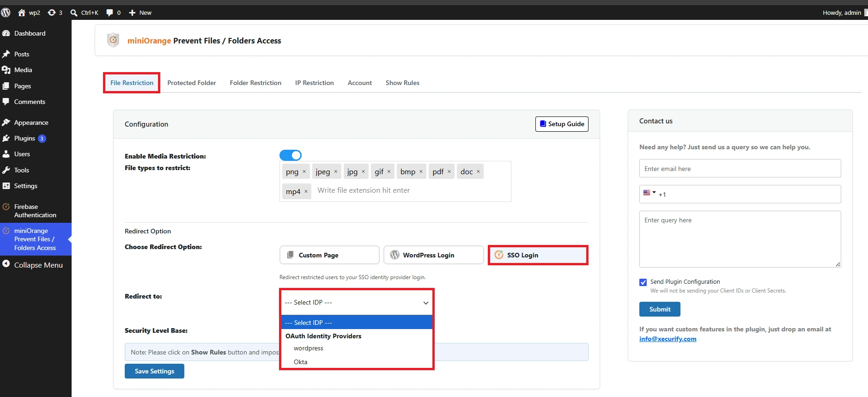868x397 pixels.
Task: Open Firebase Authentication menu
Action: click(x=36, y=211)
